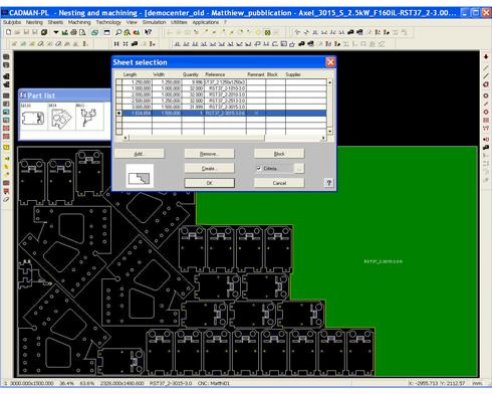This screenshot has width=492, height=394.
Task: Click the Create button
Action: click(209, 169)
